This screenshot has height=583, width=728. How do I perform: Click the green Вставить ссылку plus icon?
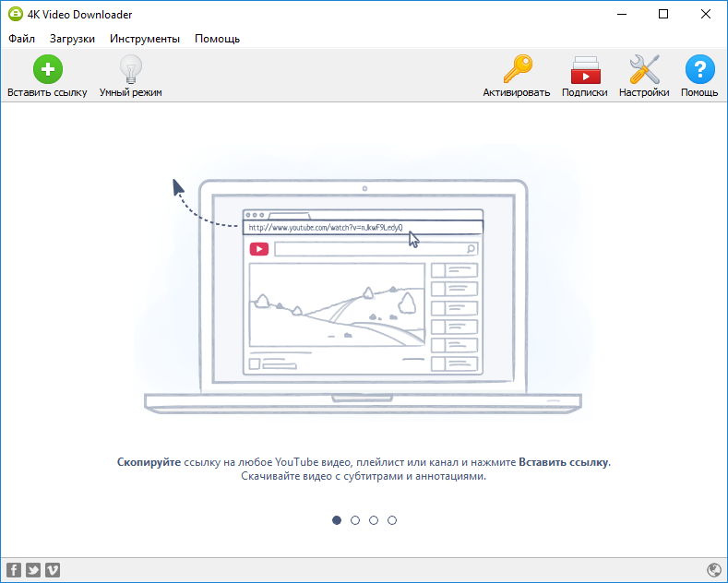click(x=48, y=69)
